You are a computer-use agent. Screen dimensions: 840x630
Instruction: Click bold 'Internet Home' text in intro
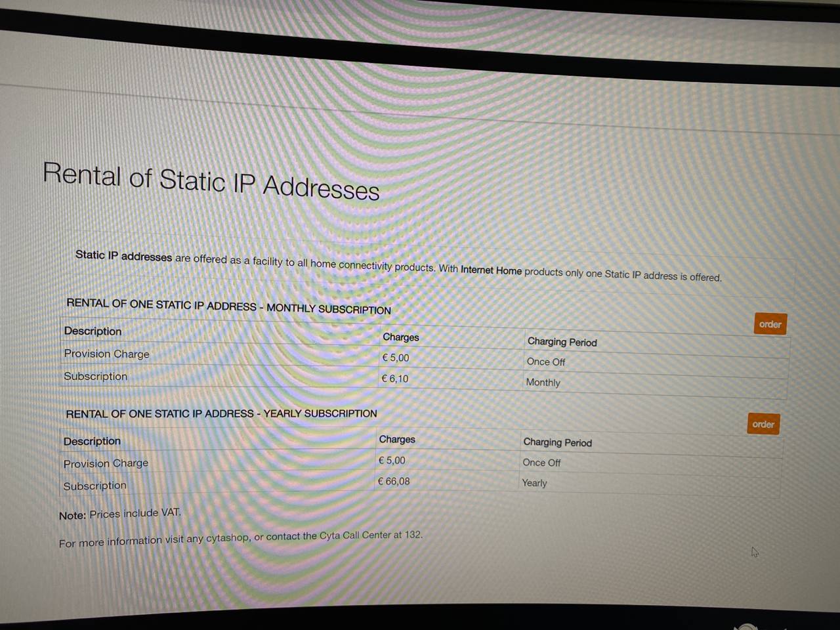[491, 270]
